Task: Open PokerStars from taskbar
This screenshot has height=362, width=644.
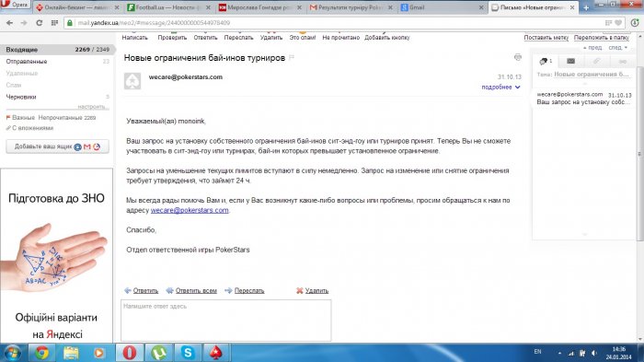Action: coord(216,353)
